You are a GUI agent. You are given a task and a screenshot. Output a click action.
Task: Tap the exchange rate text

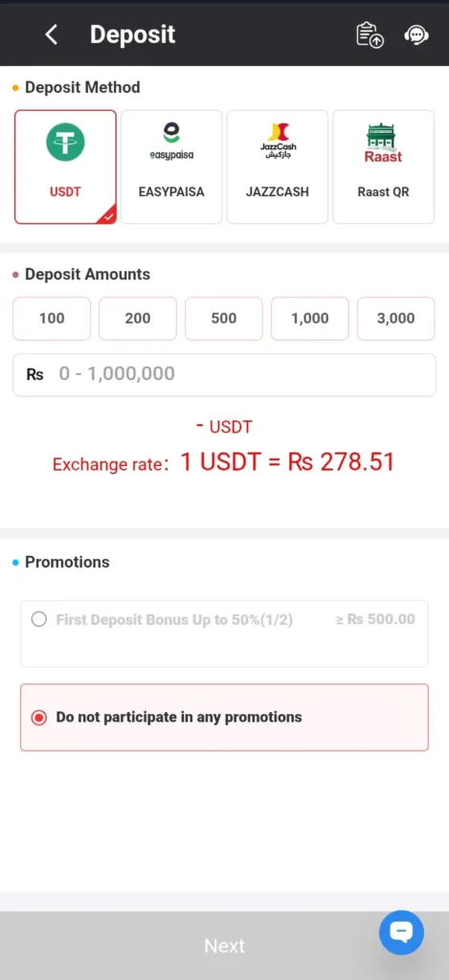point(223,462)
